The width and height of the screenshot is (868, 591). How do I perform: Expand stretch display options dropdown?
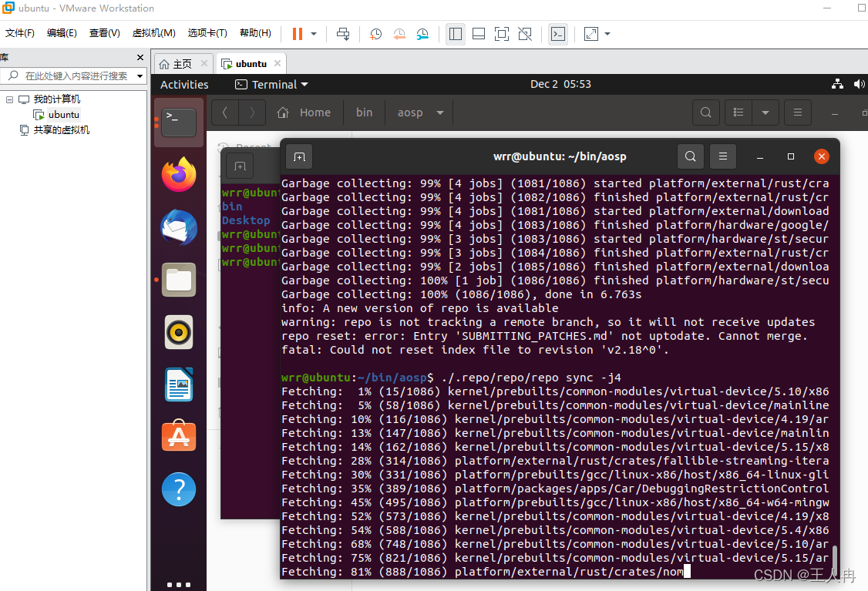[x=607, y=34]
